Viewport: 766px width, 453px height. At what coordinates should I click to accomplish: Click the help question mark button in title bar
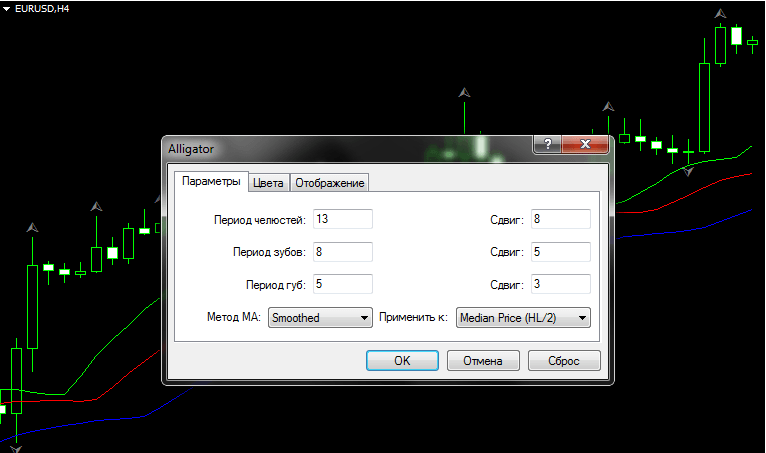[547, 145]
